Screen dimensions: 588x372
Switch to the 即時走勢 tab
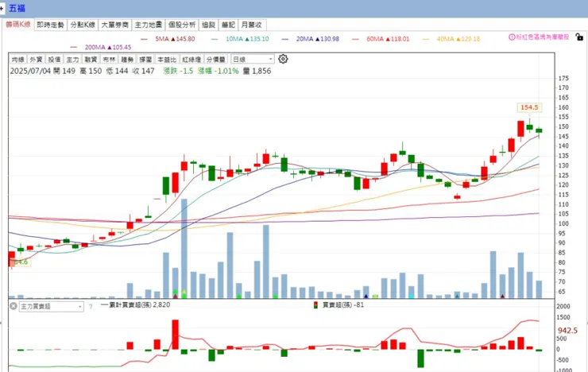(50, 25)
